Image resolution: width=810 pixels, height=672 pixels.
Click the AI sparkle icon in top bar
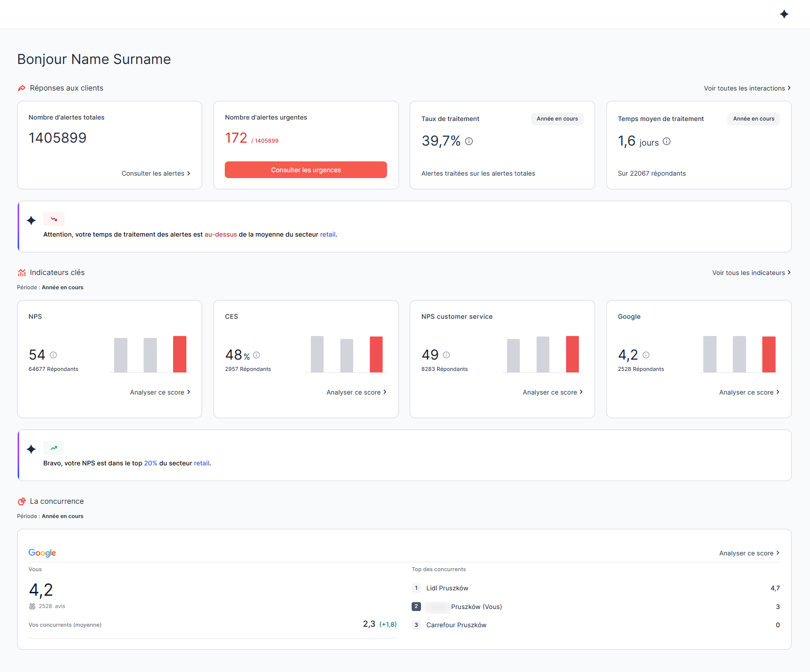[784, 14]
